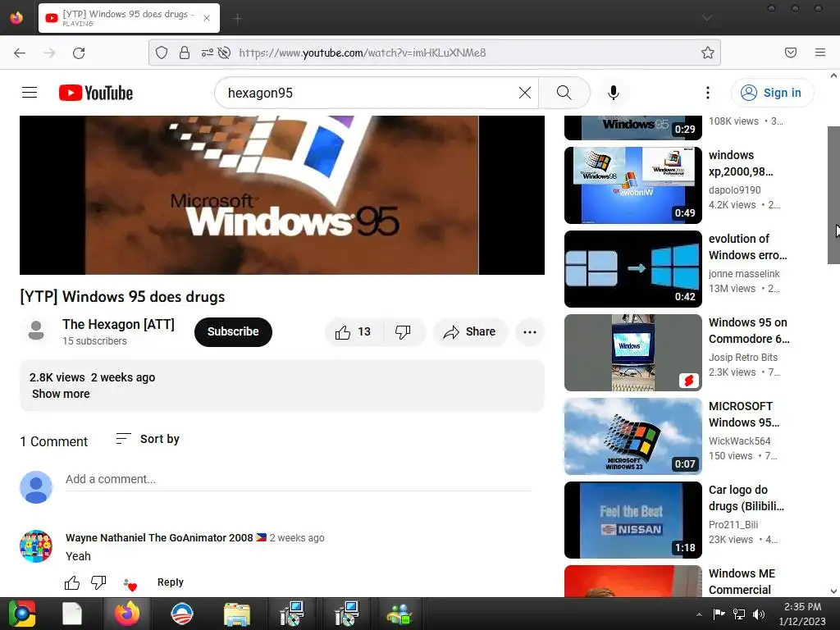Expand the list all tabs arrow
This screenshot has width=840, height=630.
click(707, 18)
